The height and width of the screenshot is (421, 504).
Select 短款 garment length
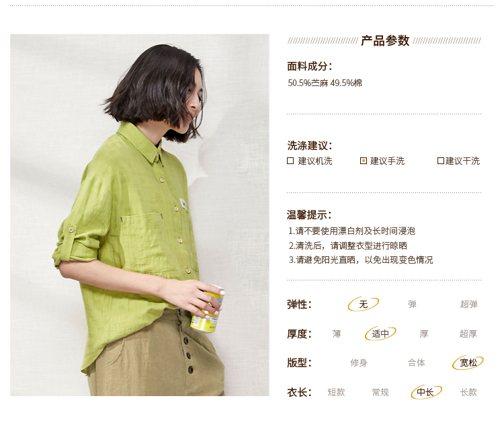[x=336, y=392]
